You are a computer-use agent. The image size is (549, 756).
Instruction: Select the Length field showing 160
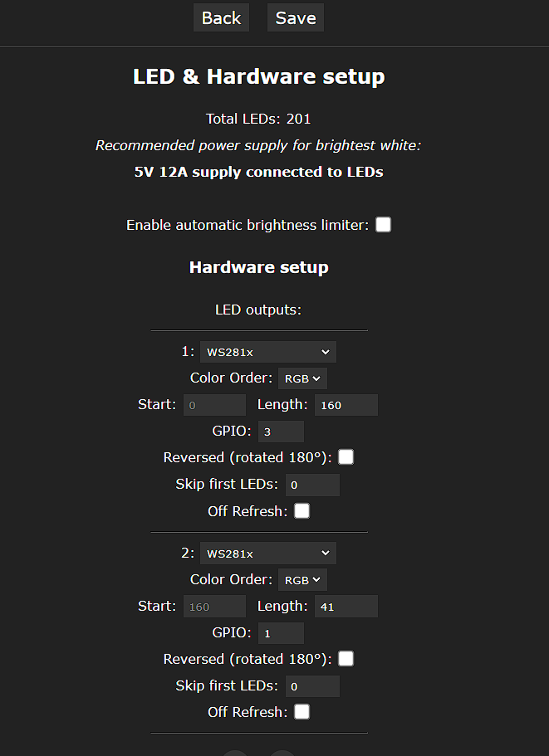pos(346,404)
